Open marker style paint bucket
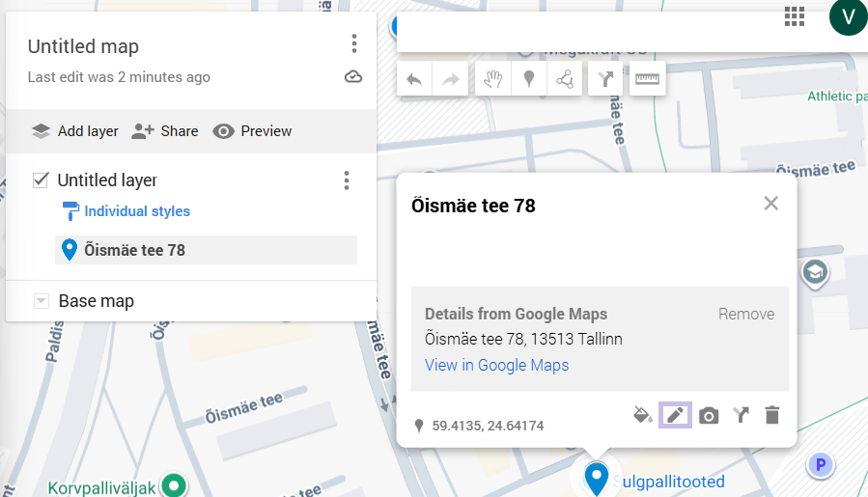 click(641, 415)
